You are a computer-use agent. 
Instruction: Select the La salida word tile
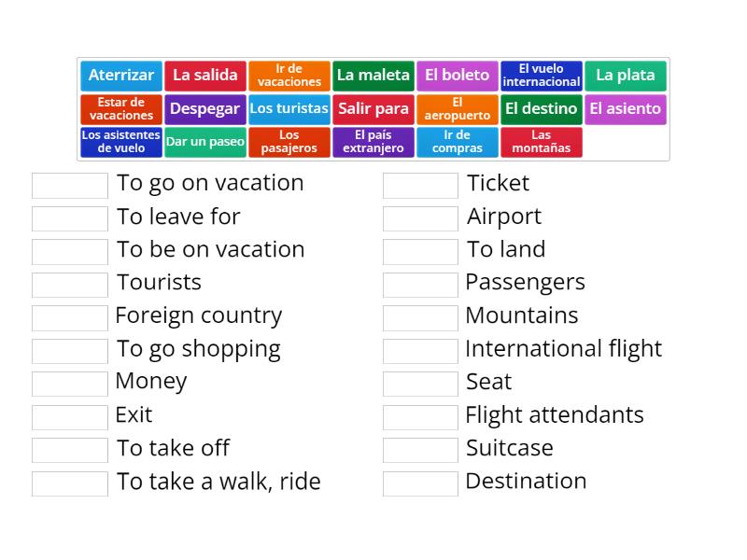click(x=204, y=76)
